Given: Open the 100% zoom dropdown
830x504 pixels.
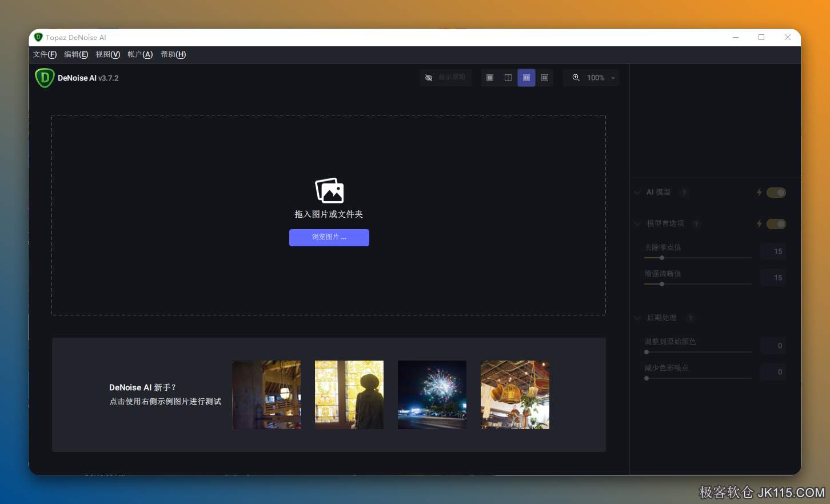Looking at the screenshot, I should pos(592,78).
